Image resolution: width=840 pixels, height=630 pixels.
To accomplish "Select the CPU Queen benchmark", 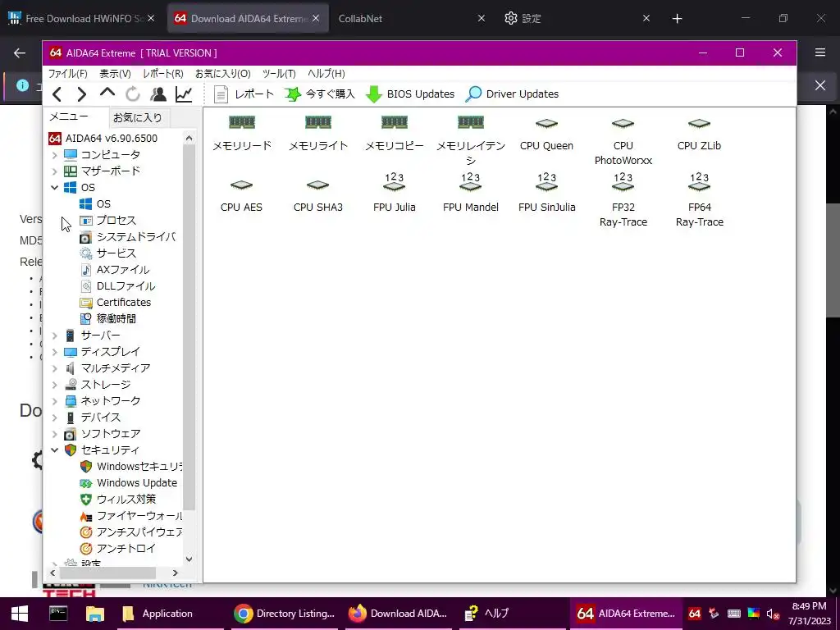I will pos(546,132).
